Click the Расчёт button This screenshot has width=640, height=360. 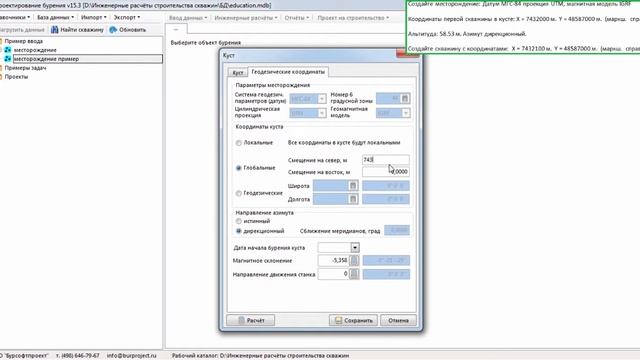251,320
